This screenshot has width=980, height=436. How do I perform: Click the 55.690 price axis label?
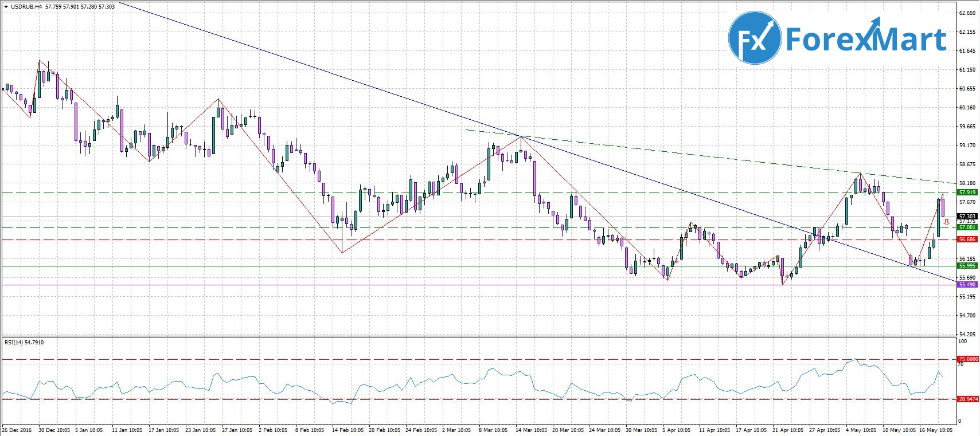[967, 278]
